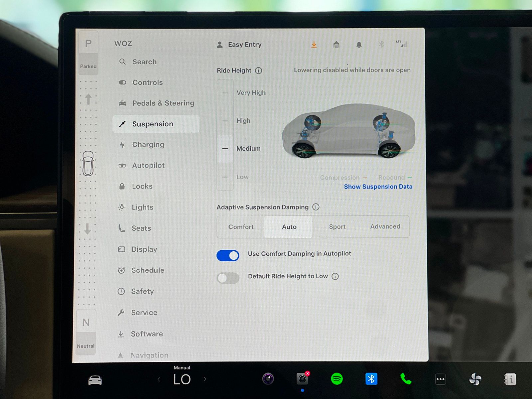Tap the Search settings field
This screenshot has width=532, height=399.
[144, 62]
